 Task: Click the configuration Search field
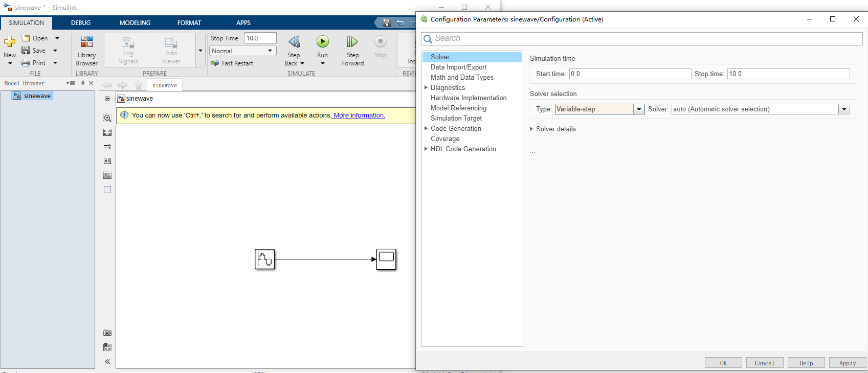642,38
